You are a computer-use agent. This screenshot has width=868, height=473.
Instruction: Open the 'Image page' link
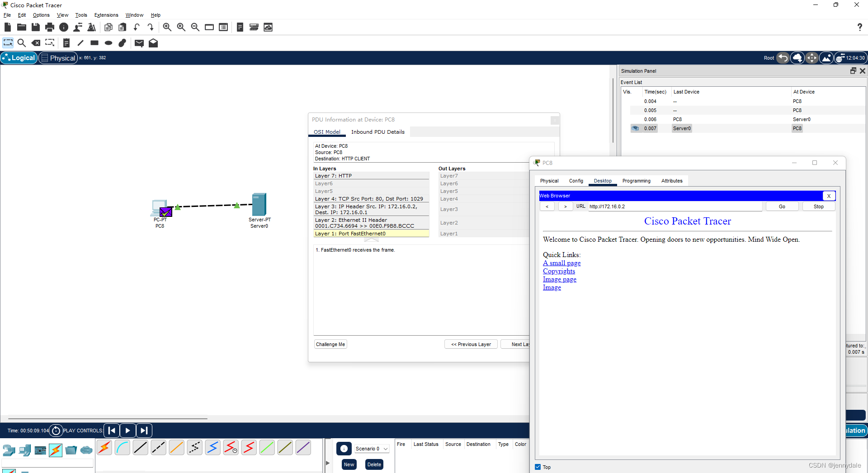tap(560, 279)
